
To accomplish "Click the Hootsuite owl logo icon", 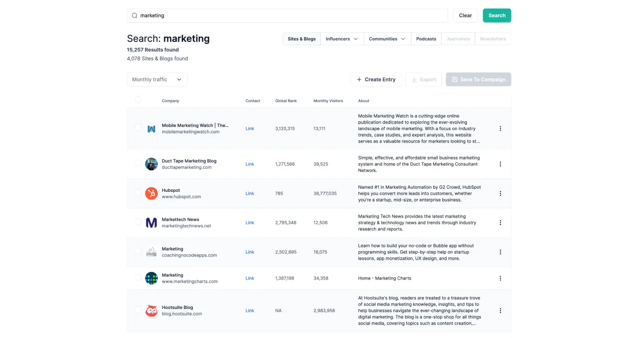I will pos(151,311).
